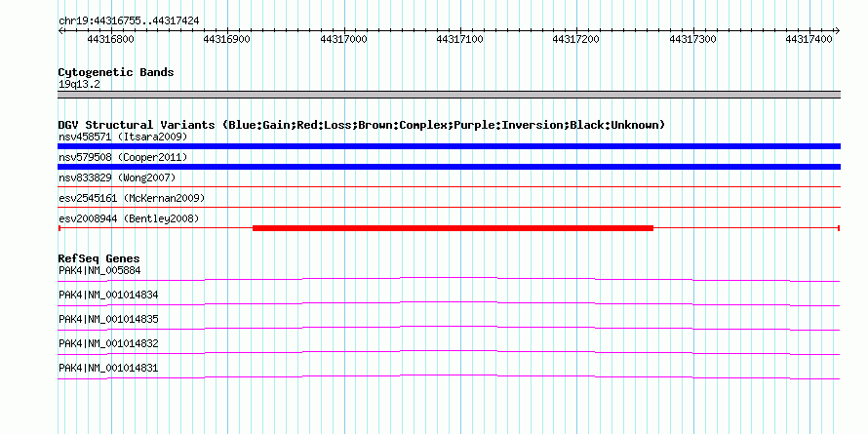868x434 pixels.
Task: Open the PAK4|NM_001014832 transcript label
Action: [108, 343]
